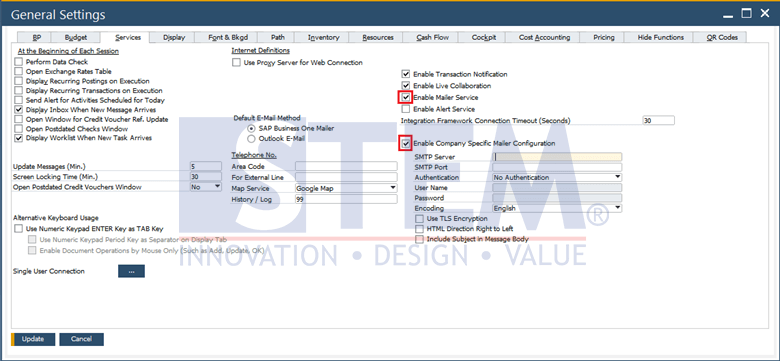Check Use TLS Encryption
780x361 pixels.
pos(419,219)
